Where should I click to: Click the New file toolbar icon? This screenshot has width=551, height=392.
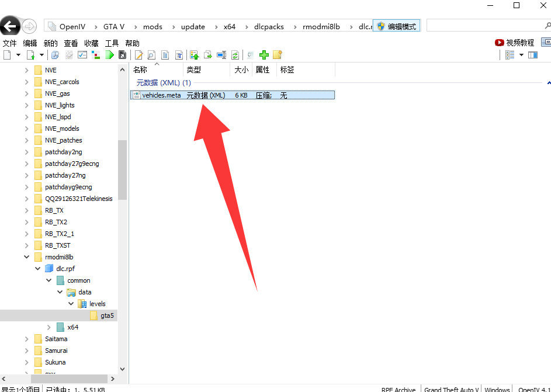pyautogui.click(x=7, y=55)
